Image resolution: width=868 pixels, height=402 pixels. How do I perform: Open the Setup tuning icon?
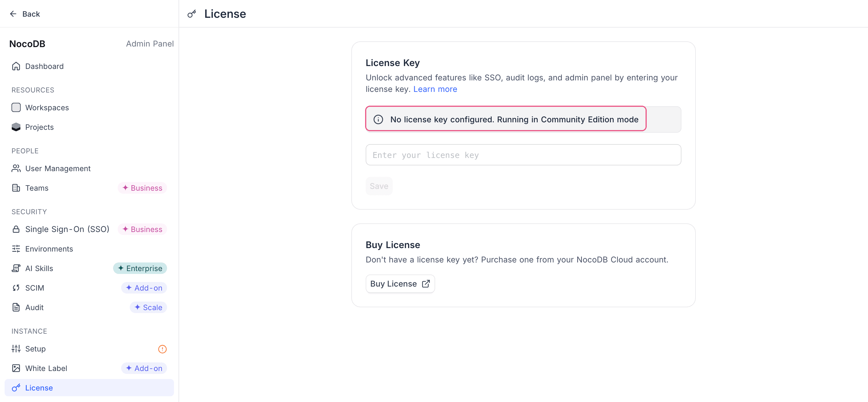pos(16,349)
